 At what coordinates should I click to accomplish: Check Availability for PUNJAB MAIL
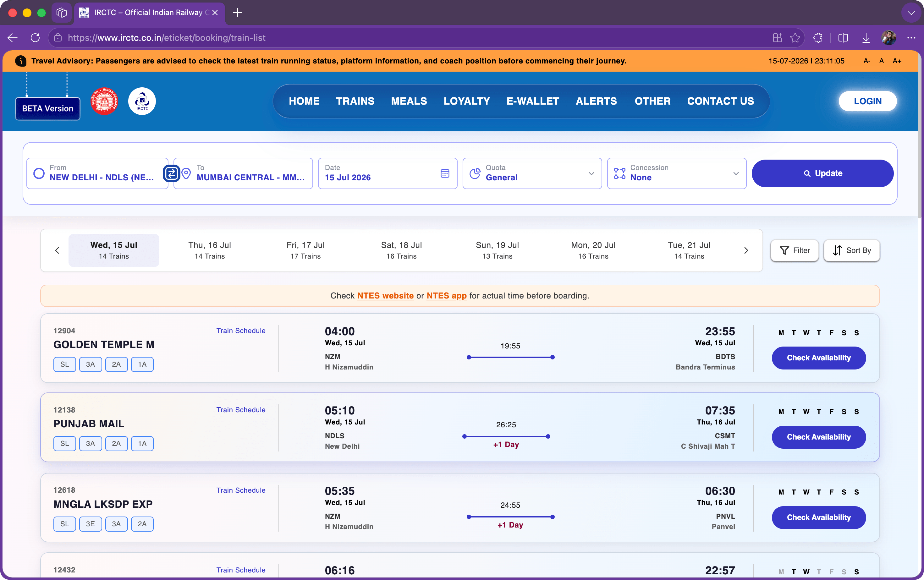[819, 437]
